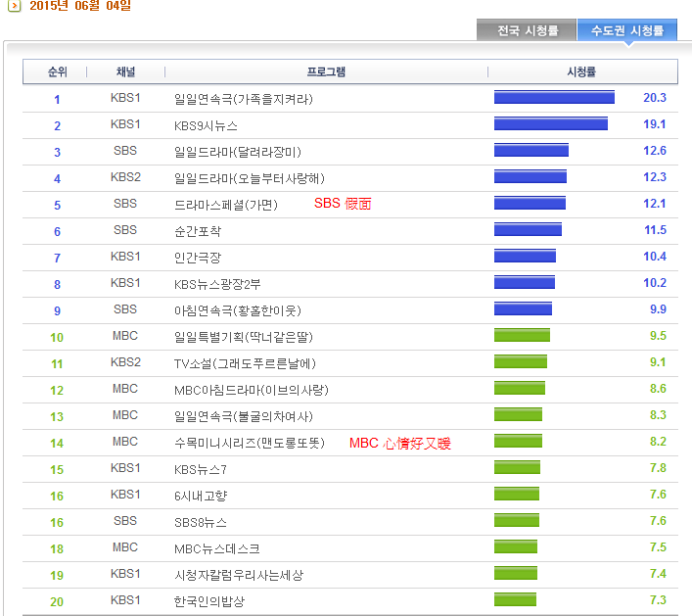
Task: Click the 7.8 rating value
Action: 658,467
